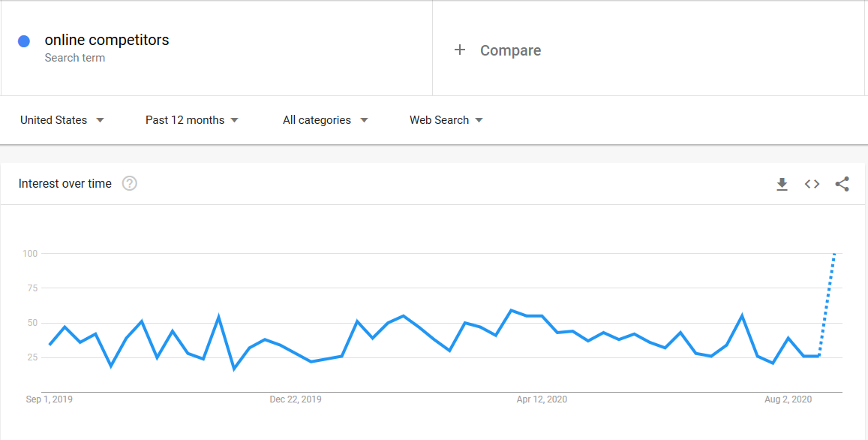Edit the online competitors search term
The width and height of the screenshot is (868, 440).
click(107, 40)
